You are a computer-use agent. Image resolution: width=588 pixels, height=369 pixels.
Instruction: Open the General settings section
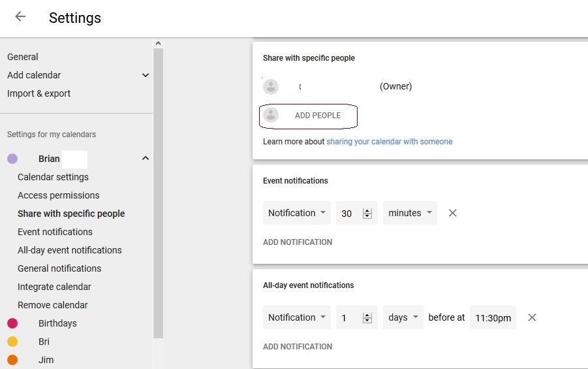click(x=23, y=57)
